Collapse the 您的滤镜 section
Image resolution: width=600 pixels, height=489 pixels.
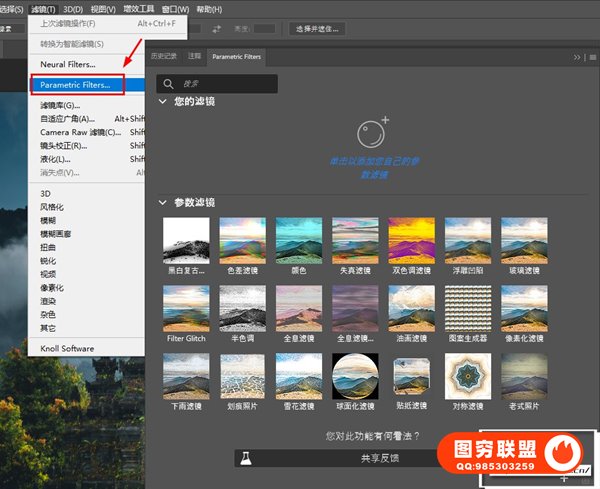163,103
